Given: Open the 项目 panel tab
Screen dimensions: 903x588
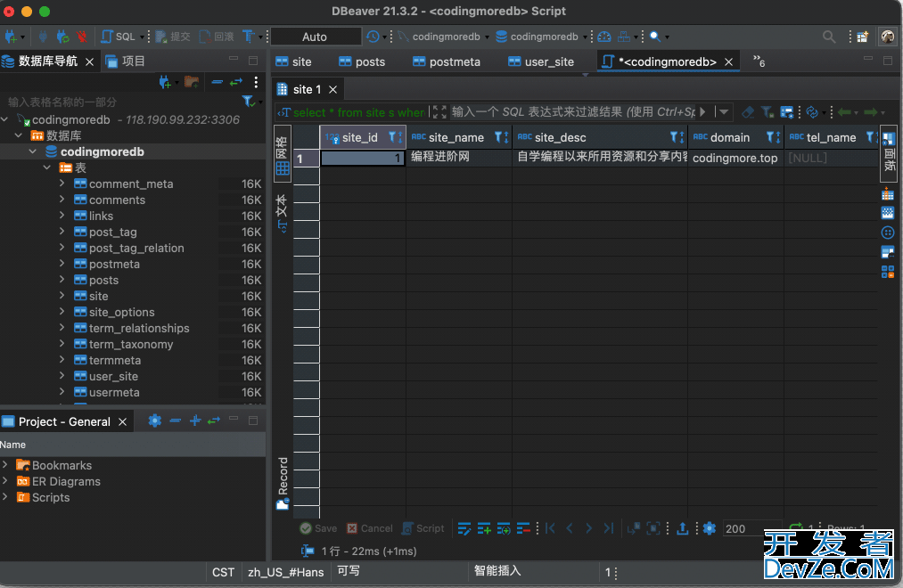Looking at the screenshot, I should click(125, 61).
